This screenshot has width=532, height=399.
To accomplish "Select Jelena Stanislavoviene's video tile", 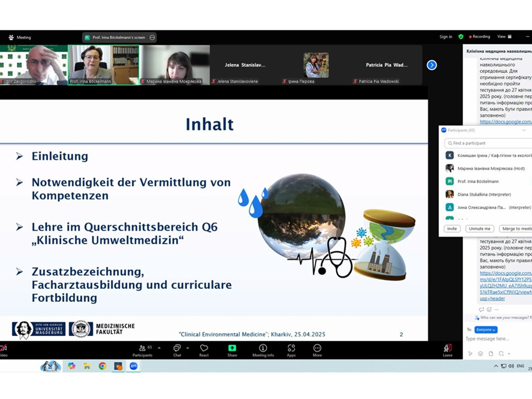I will click(245, 65).
